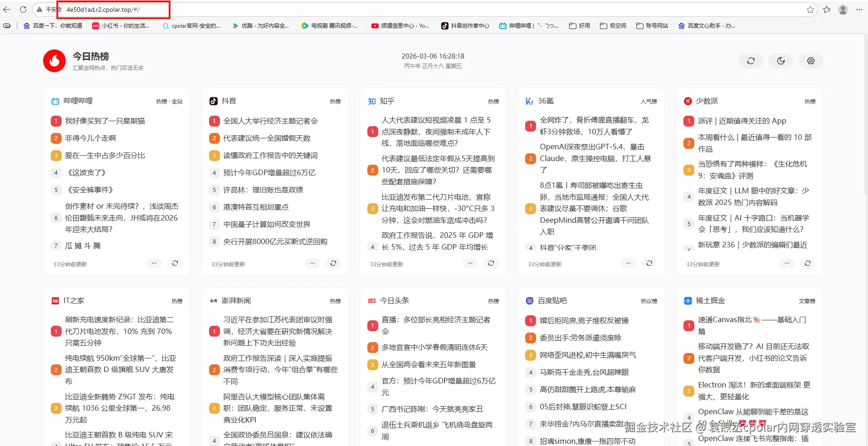868x446 pixels.
Task: Open 电视剧 腾讯视频 bookmark
Action: click(330, 26)
